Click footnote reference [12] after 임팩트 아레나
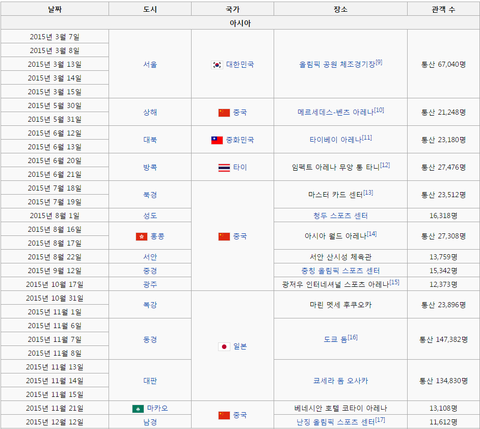The width and height of the screenshot is (480, 429). (385, 165)
